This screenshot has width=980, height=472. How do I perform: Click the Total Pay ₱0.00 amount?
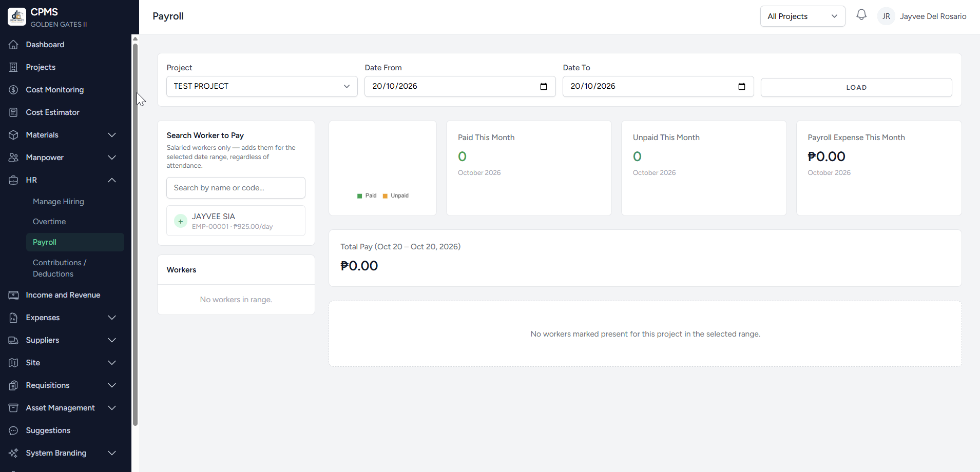[x=359, y=266]
